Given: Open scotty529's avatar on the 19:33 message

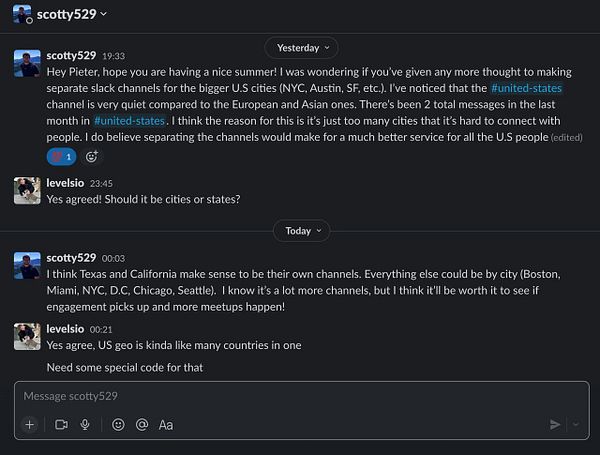Looking at the screenshot, I should pyautogui.click(x=27, y=64).
